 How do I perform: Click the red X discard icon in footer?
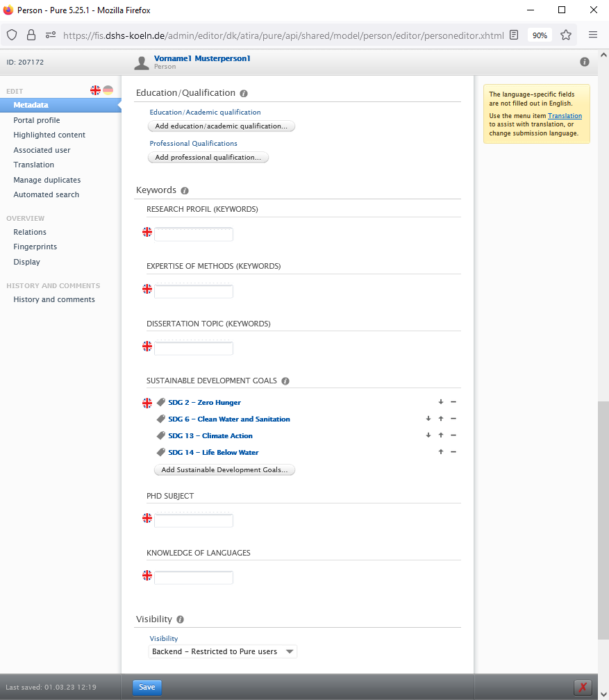tap(583, 687)
